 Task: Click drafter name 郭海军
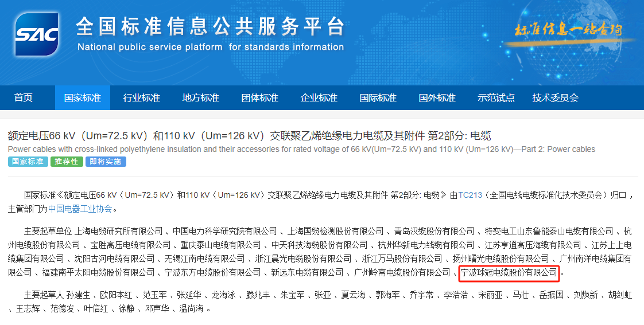(387, 295)
